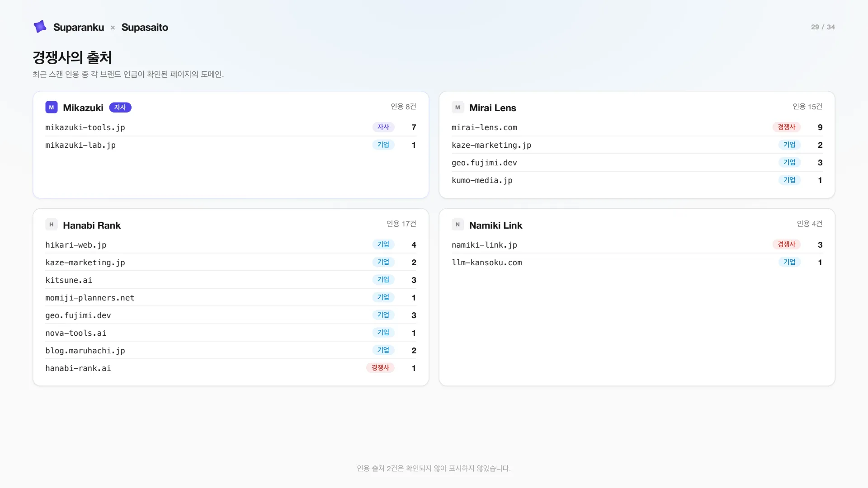Screen dimensions: 868x488
Task: Select blog.maruhachi.jp in Hanabi Rank list
Action: [85, 351]
